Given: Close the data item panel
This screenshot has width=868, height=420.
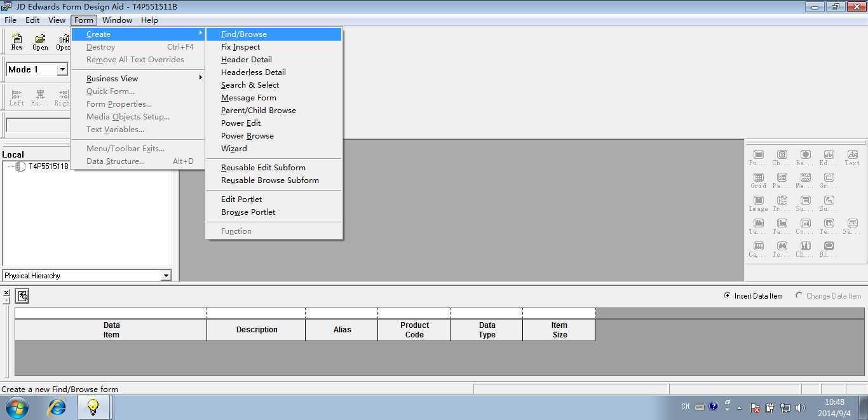Looking at the screenshot, I should click(6, 293).
